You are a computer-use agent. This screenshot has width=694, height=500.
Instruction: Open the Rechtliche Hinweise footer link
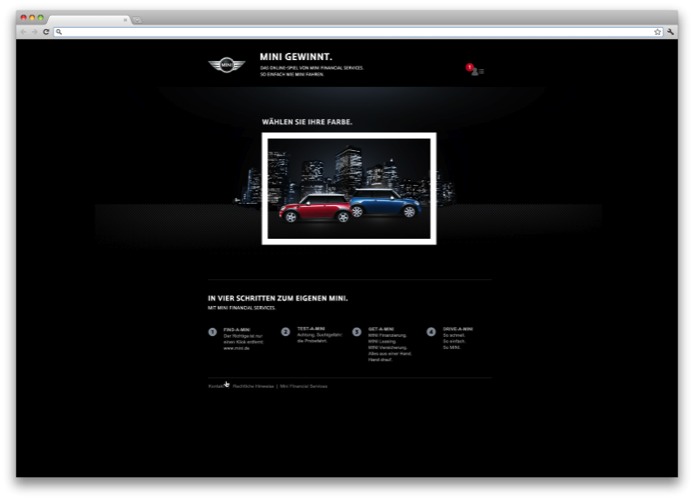coord(253,386)
